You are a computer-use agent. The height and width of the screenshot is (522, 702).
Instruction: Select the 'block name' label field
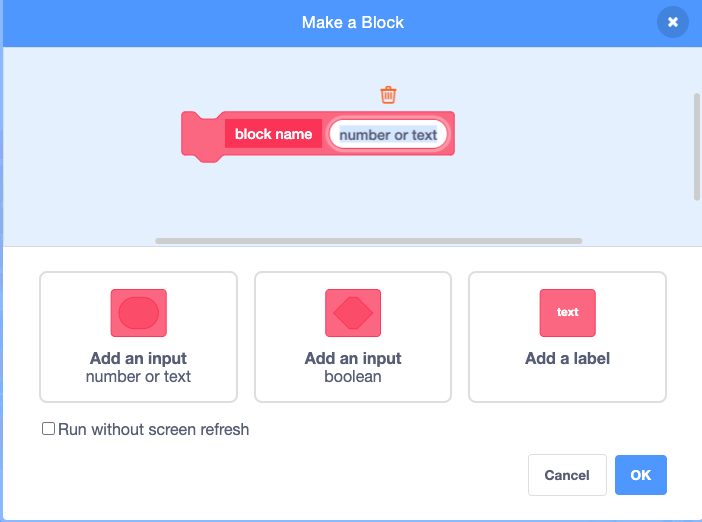[x=273, y=133]
